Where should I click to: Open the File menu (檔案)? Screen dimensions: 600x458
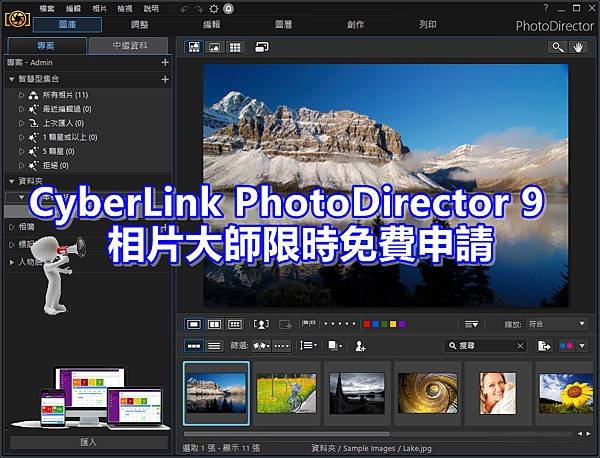click(47, 8)
